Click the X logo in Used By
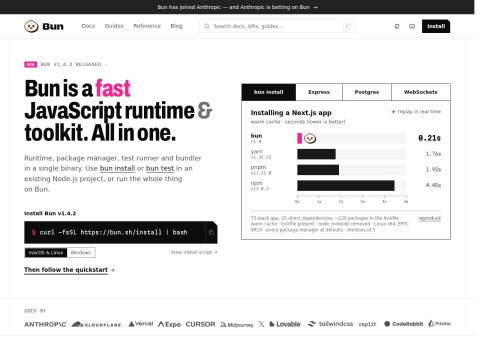The image size is (480, 360). click(x=261, y=324)
